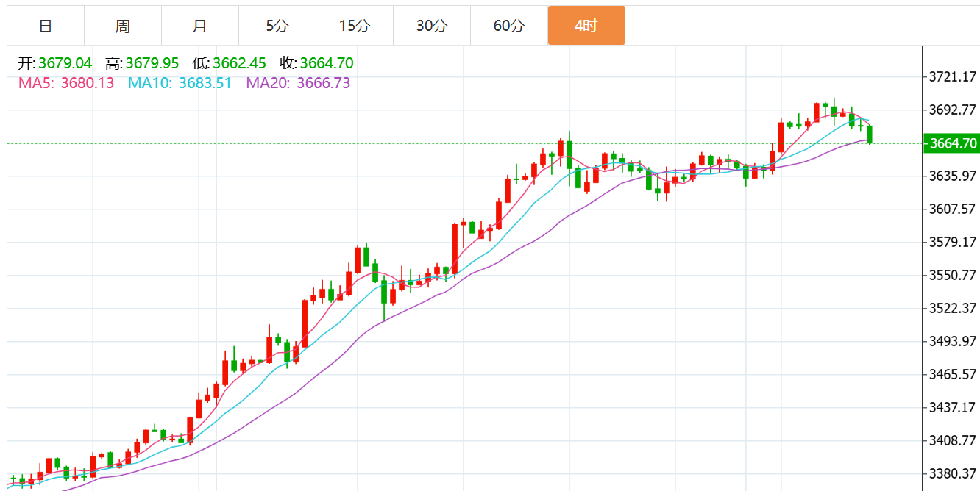Click the low price 3662.45
Viewport: 980px width, 491px height.
(x=240, y=63)
